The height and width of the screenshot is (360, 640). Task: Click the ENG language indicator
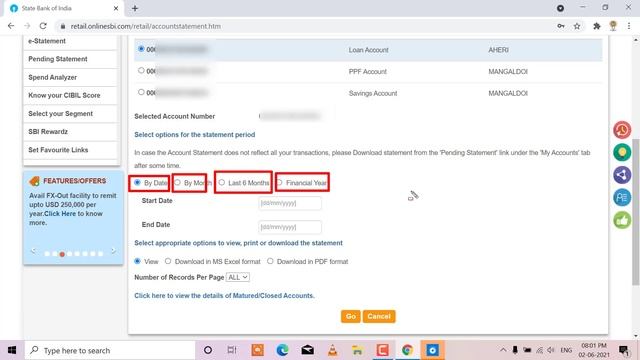coord(566,350)
